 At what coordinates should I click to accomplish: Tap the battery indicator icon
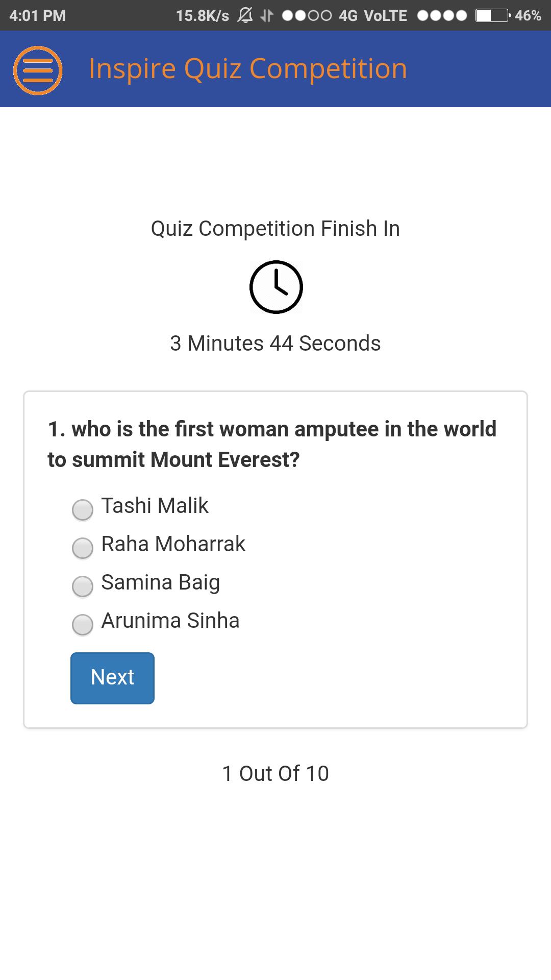pos(492,15)
